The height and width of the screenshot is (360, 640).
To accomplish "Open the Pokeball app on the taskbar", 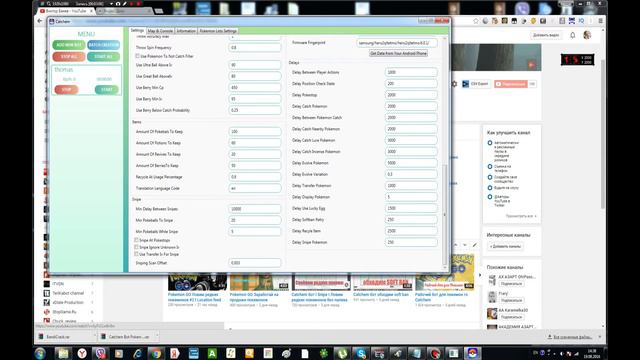I will (472, 353).
